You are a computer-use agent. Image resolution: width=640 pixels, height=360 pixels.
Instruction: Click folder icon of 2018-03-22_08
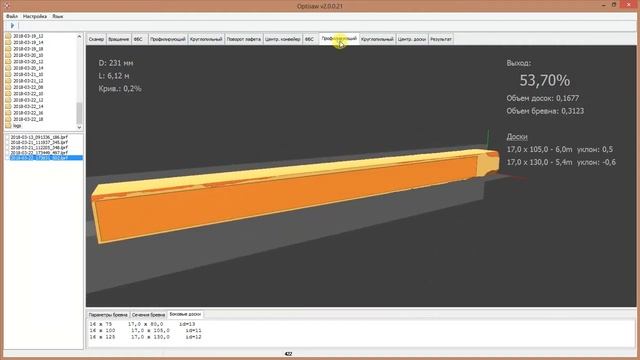click(x=8, y=87)
